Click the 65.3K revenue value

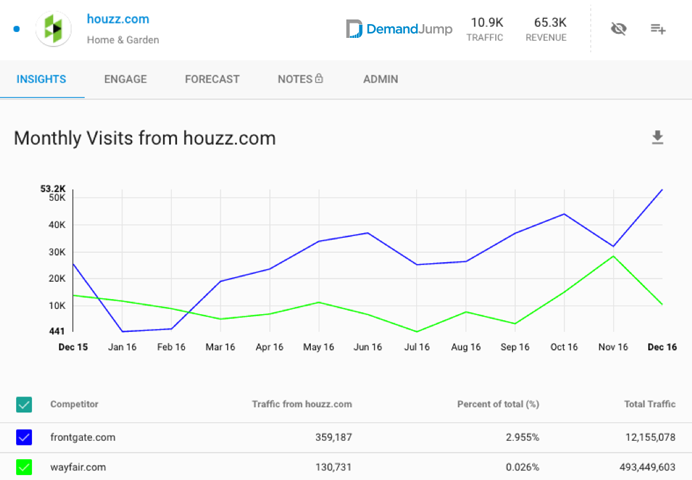pyautogui.click(x=550, y=22)
